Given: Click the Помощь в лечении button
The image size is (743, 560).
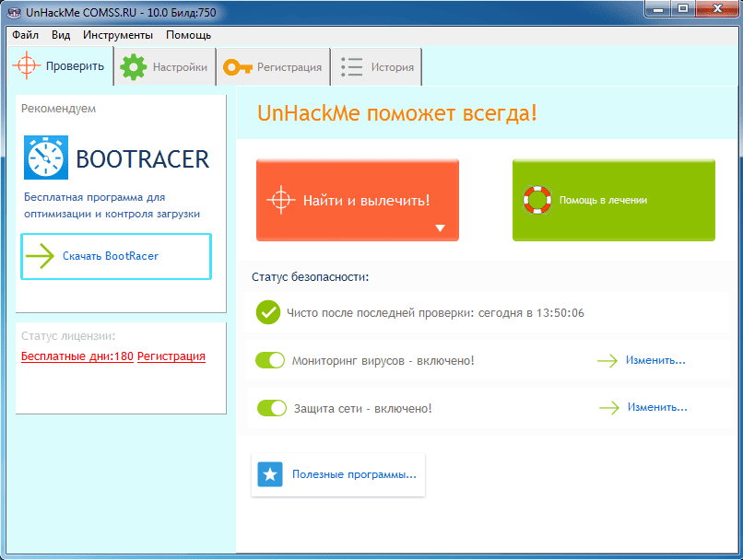Looking at the screenshot, I should (x=614, y=200).
